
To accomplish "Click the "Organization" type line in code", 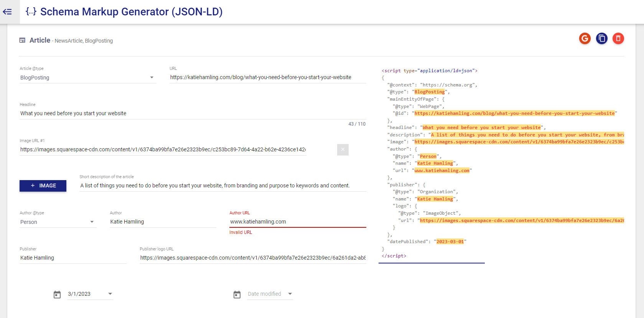I will point(425,192).
